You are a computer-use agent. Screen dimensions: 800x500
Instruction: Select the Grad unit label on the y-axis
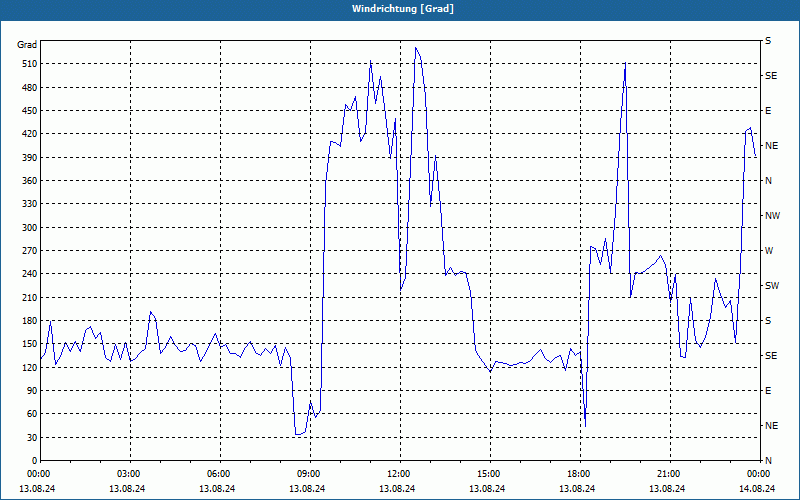click(x=27, y=45)
